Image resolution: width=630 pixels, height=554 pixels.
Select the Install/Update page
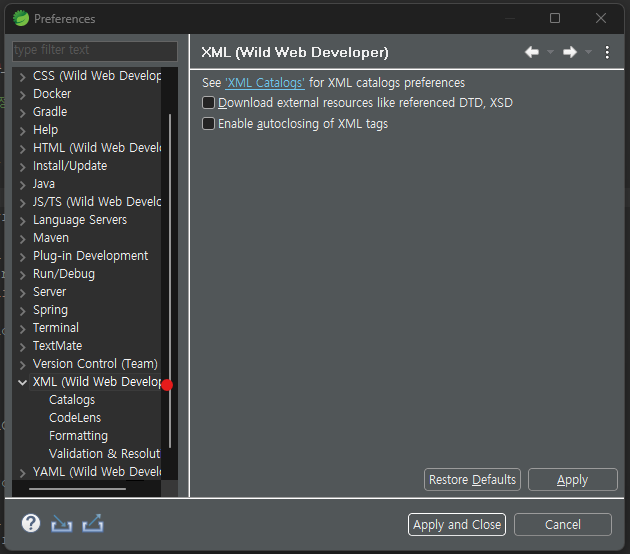(70, 166)
